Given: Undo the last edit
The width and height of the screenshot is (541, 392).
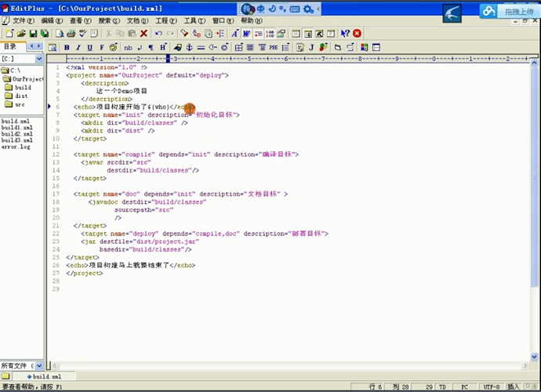Looking at the screenshot, I should click(158, 34).
